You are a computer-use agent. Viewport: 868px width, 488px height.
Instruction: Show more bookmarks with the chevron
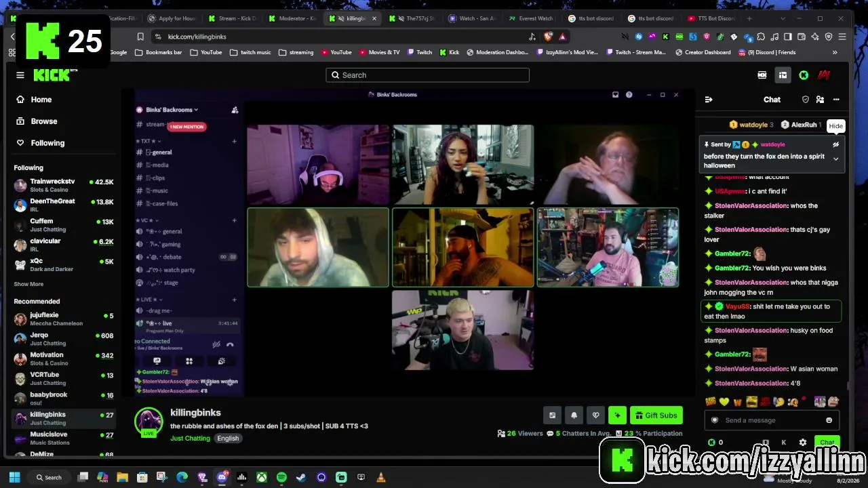click(x=835, y=52)
